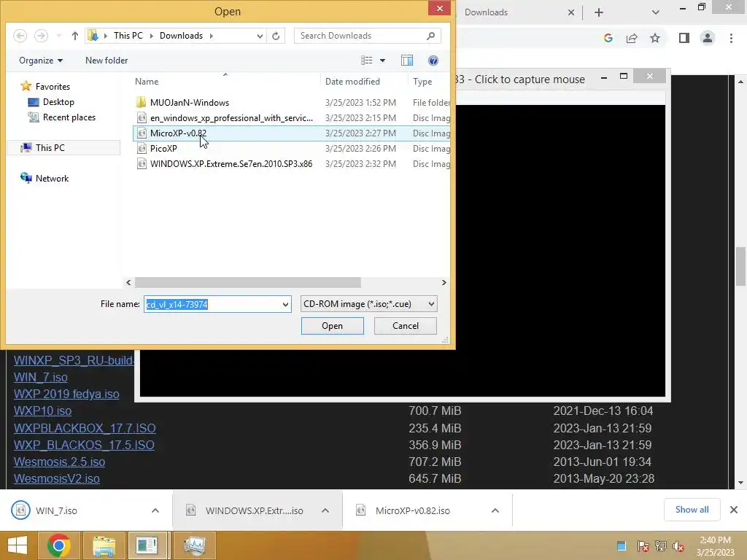Open Chrome tab search chevron
The height and width of the screenshot is (560, 747).
tap(656, 12)
